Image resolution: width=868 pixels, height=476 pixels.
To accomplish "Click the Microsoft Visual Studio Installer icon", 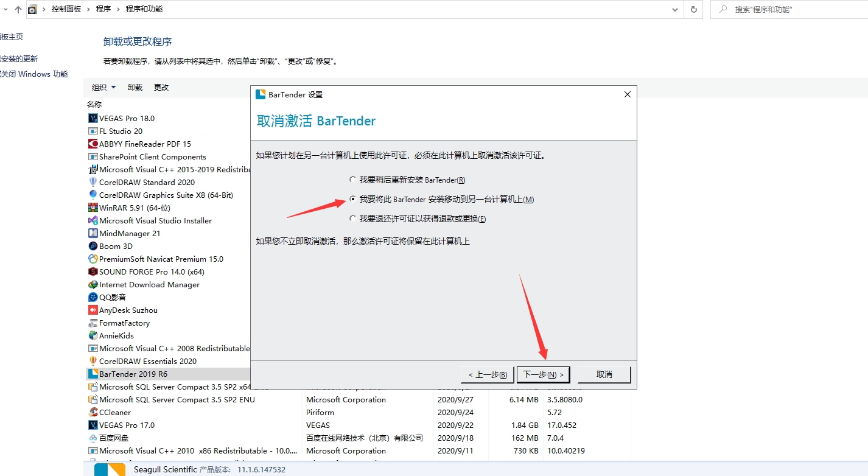I will click(x=93, y=220).
